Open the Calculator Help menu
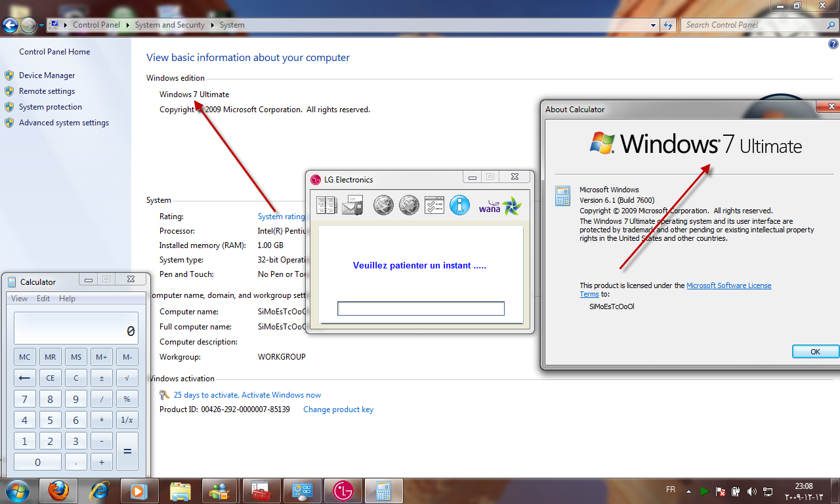 tap(67, 299)
